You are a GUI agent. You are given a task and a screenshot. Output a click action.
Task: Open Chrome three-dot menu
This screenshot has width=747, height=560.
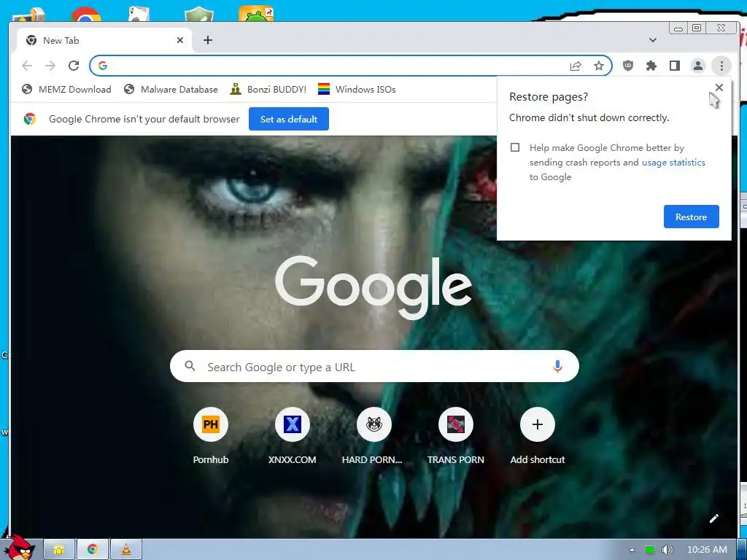coord(721,66)
